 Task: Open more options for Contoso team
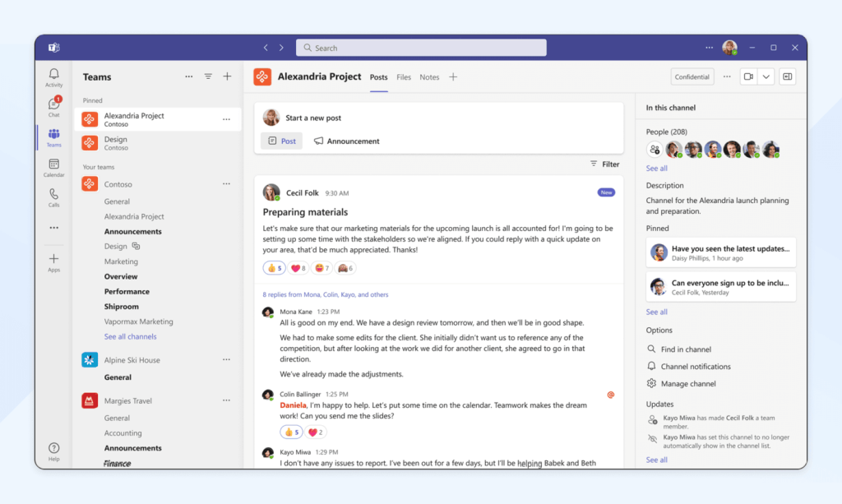click(x=227, y=184)
